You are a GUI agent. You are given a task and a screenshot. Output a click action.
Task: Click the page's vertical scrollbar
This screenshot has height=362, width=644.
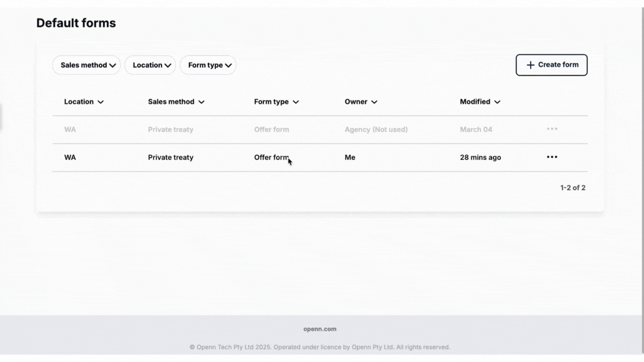(642, 168)
